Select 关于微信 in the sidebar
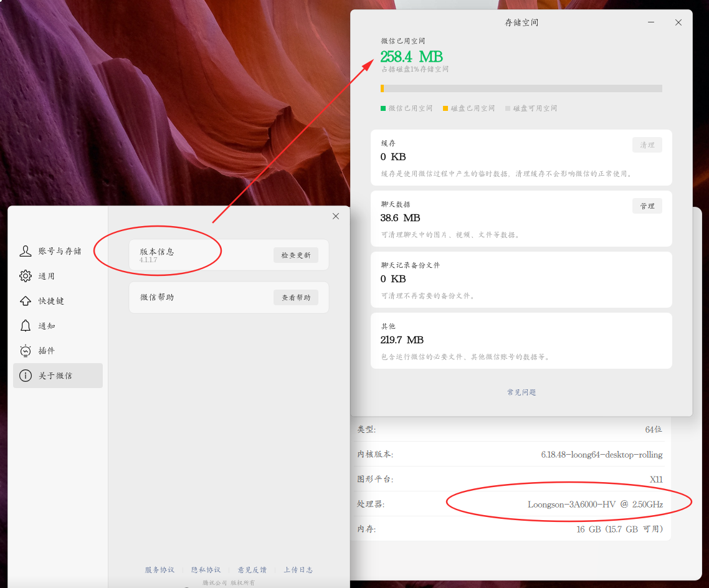This screenshot has height=588, width=709. click(58, 376)
